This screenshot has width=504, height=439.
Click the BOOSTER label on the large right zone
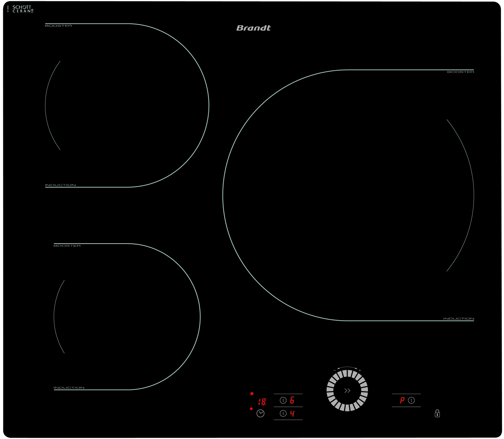coord(460,72)
